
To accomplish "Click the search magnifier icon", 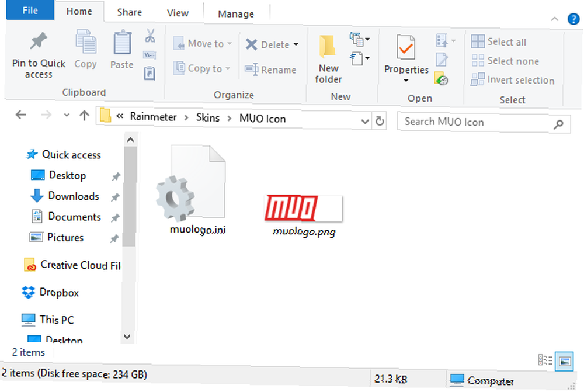I will point(558,124).
